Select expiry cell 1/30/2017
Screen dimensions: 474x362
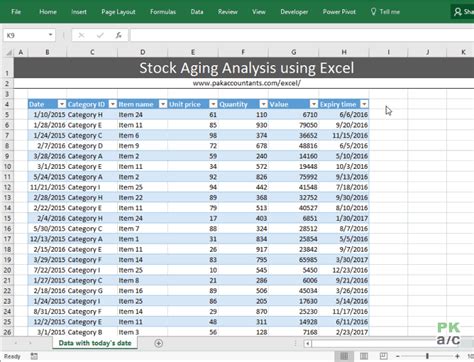coord(344,218)
